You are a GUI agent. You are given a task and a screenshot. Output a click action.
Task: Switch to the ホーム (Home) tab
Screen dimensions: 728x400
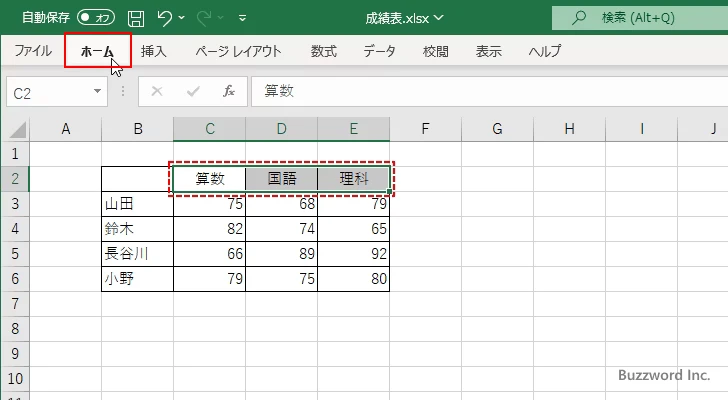tap(98, 51)
